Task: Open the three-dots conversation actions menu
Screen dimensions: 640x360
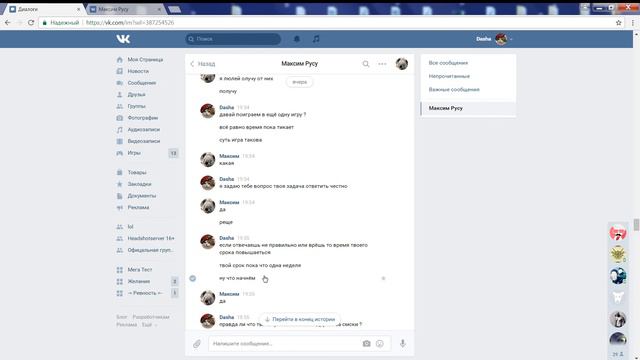Action: coord(382,64)
